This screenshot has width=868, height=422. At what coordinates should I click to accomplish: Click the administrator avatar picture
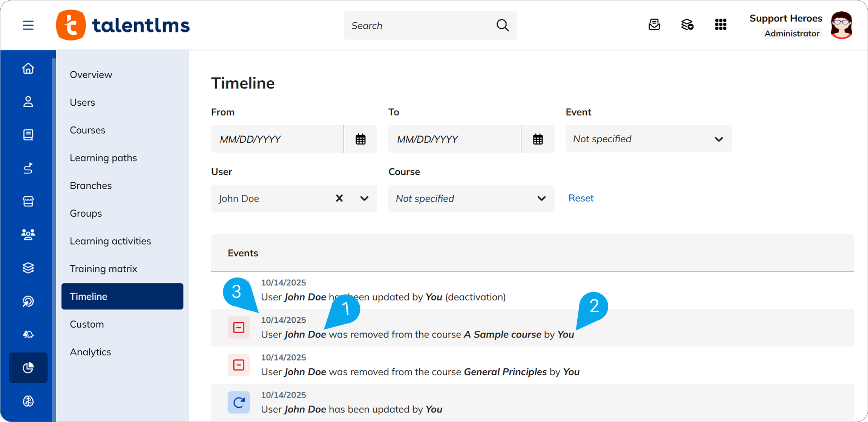tap(842, 25)
